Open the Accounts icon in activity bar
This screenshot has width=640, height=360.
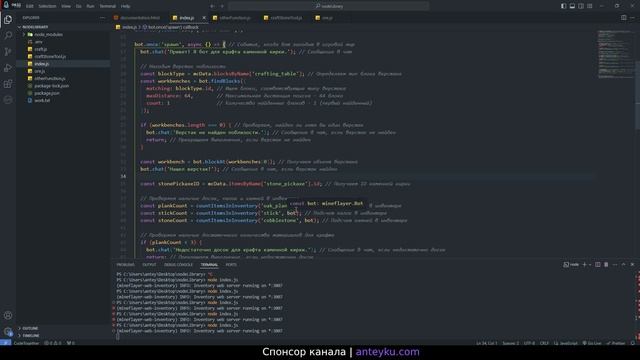[x=8, y=315]
